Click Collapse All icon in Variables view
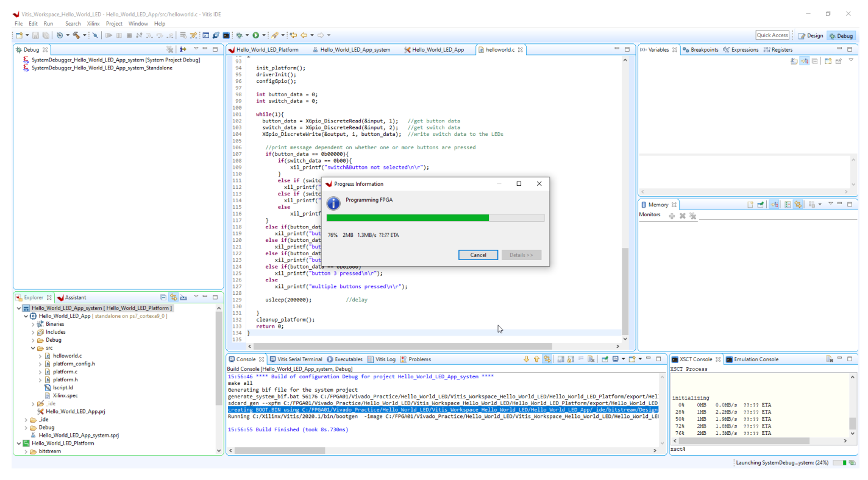 (x=815, y=61)
